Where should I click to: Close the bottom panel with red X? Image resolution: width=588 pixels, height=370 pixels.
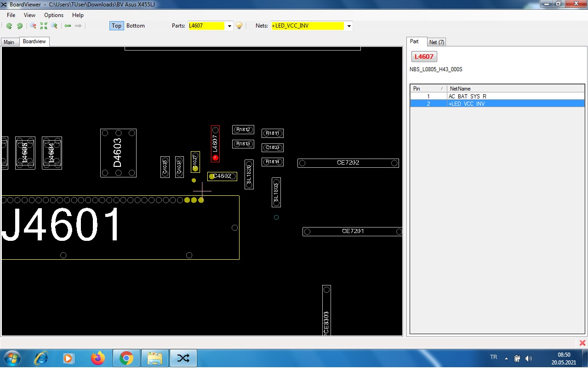point(582,343)
